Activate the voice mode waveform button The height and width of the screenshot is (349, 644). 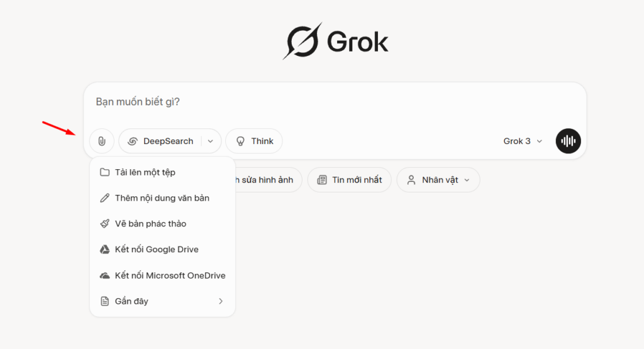[568, 141]
